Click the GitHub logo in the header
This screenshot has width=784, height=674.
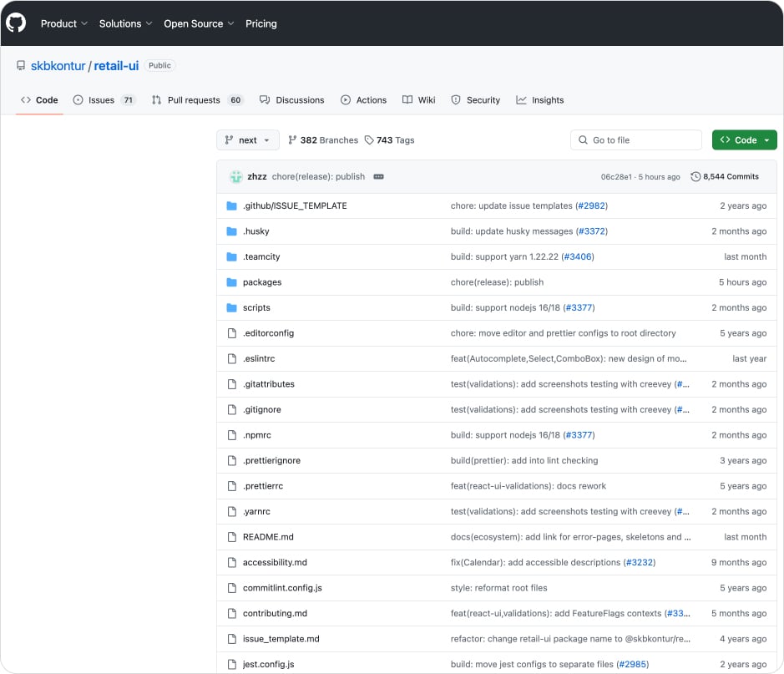(x=16, y=23)
